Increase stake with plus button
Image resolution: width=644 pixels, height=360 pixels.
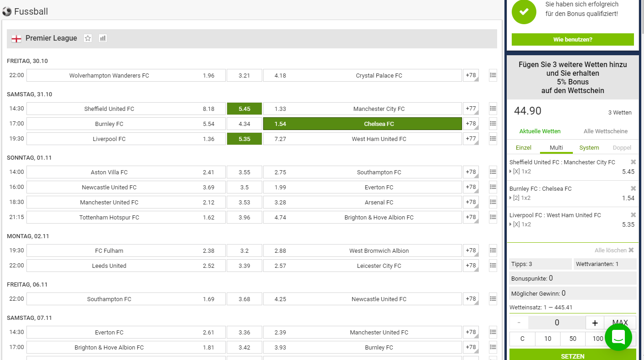click(x=595, y=323)
